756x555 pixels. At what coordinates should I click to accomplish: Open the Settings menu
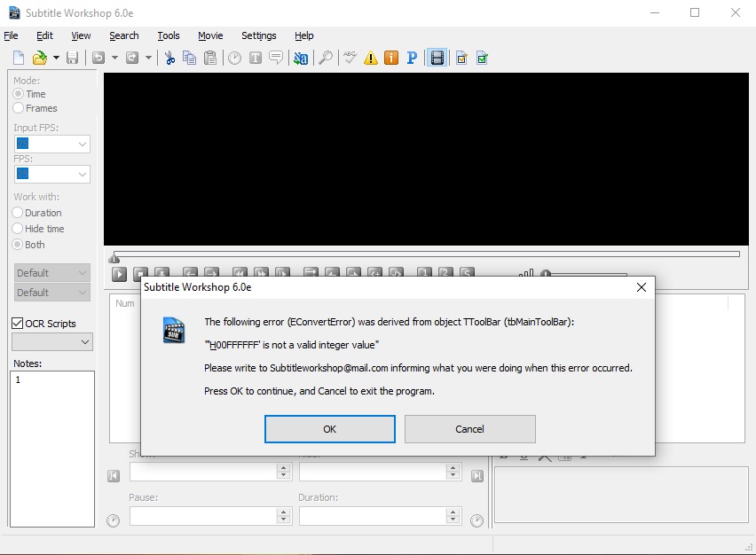(259, 35)
